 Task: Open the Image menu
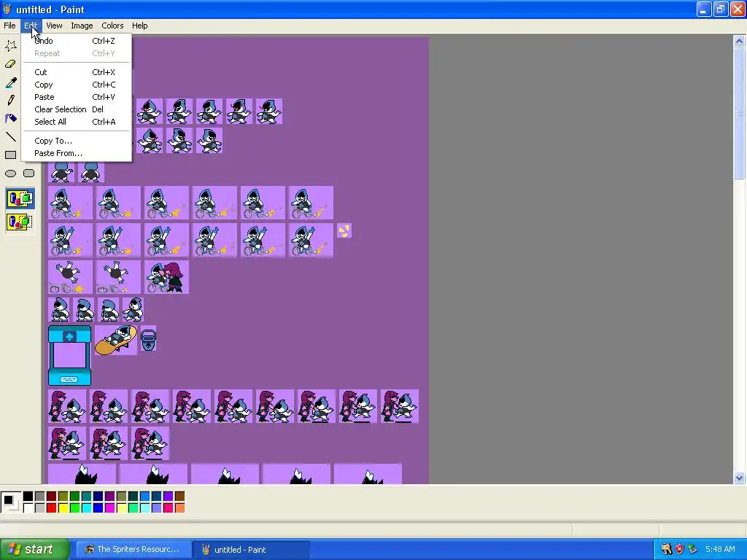click(x=82, y=26)
